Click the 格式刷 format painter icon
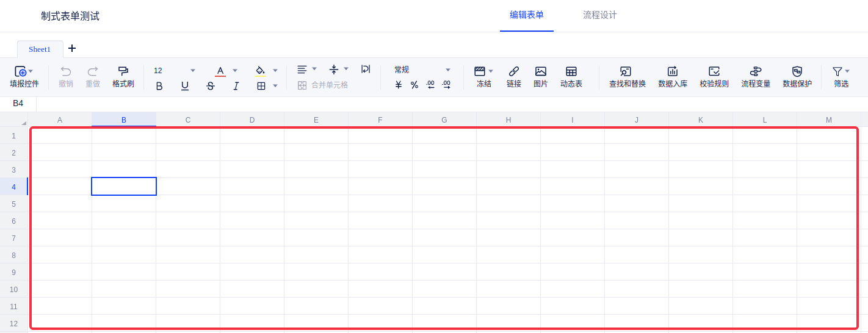 click(x=123, y=71)
